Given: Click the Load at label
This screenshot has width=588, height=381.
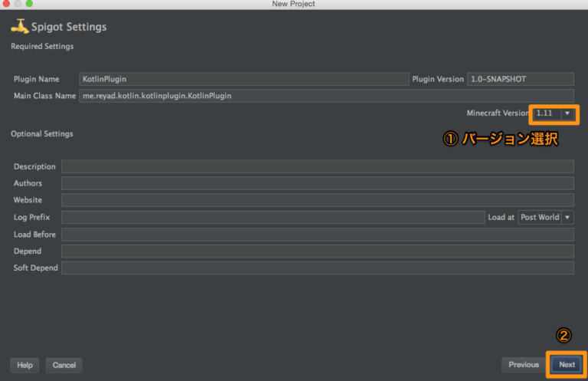Looking at the screenshot, I should pyautogui.click(x=501, y=218).
